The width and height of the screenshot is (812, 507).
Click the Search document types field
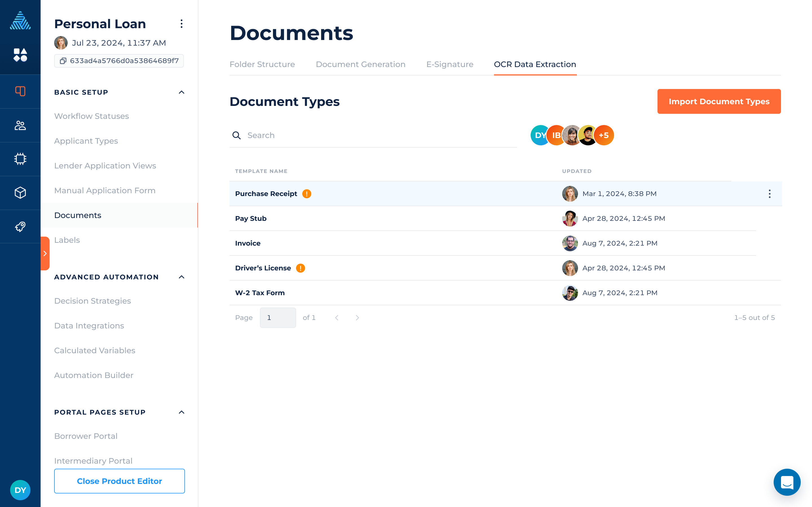click(x=372, y=135)
